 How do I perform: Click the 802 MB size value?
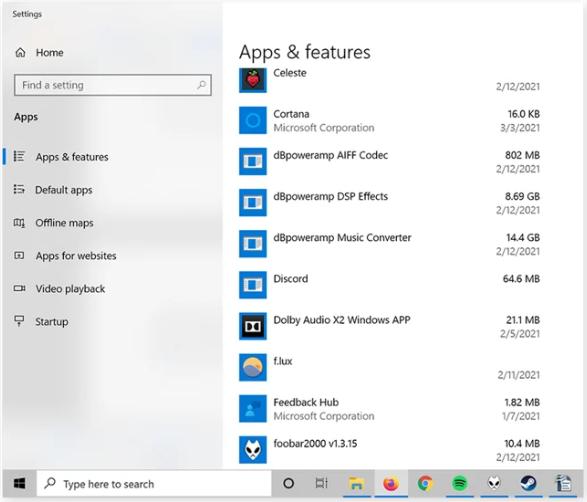point(522,155)
